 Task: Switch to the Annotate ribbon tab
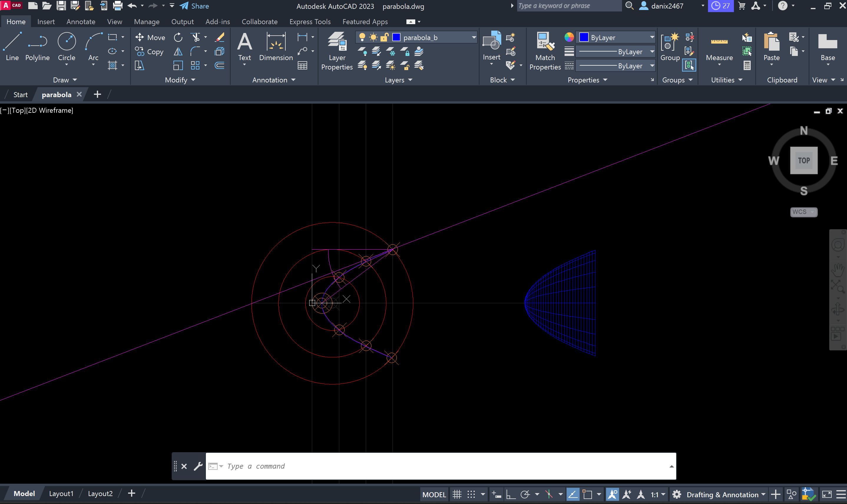[81, 22]
